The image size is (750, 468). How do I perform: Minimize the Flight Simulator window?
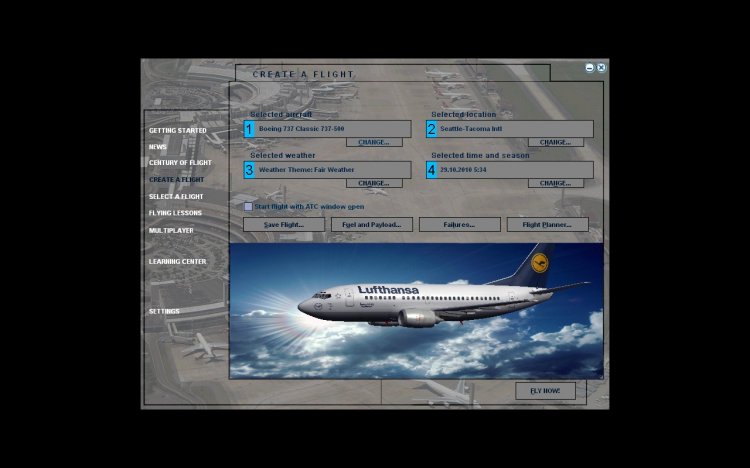590,68
